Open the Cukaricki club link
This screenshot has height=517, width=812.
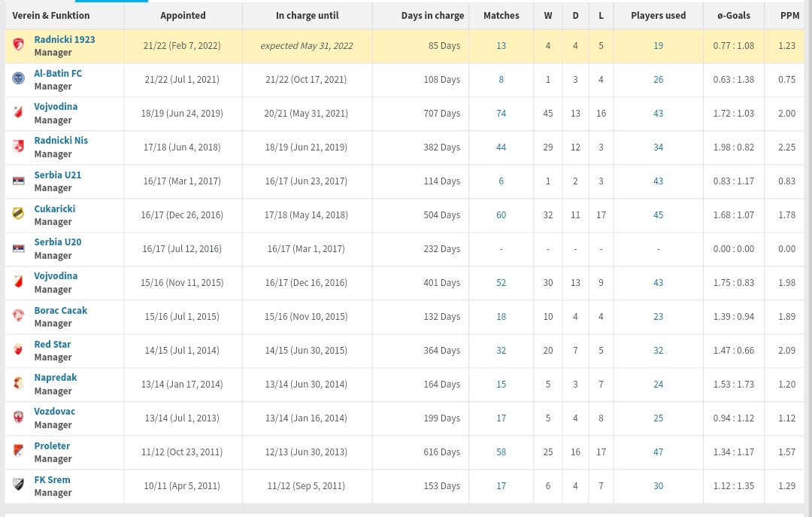54,208
